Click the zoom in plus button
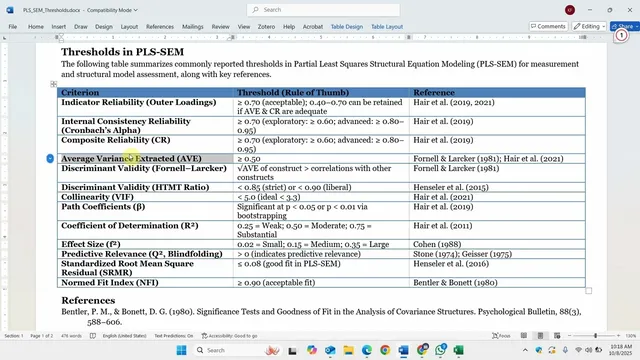 (618, 336)
